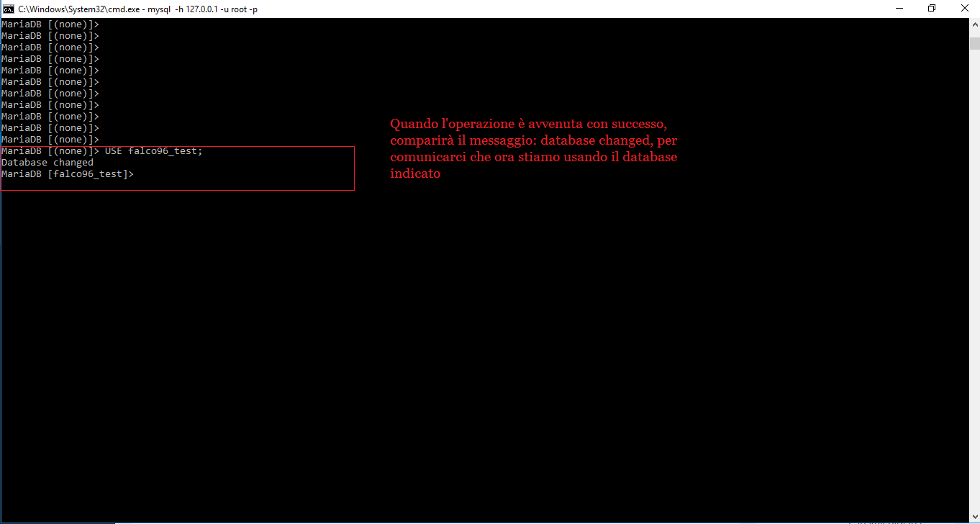Screen dimensions: 980x524
Task: Click the scrollbar down arrow
Action: tap(974, 518)
